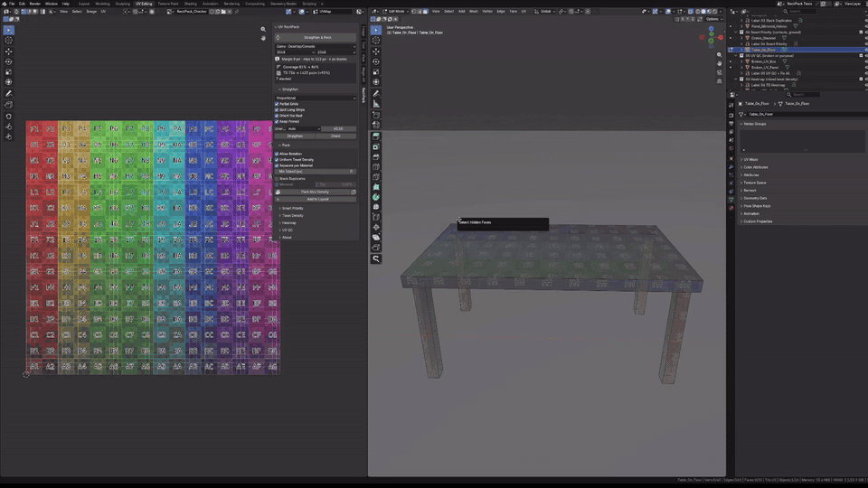Select the 3D viewport cursor tool
Screen dimensions: 868x488
tap(376, 41)
